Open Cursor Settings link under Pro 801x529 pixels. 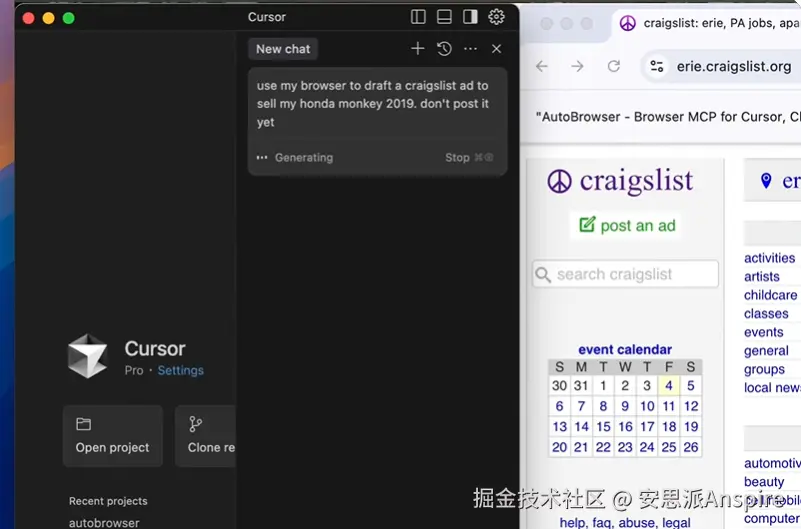(x=180, y=370)
